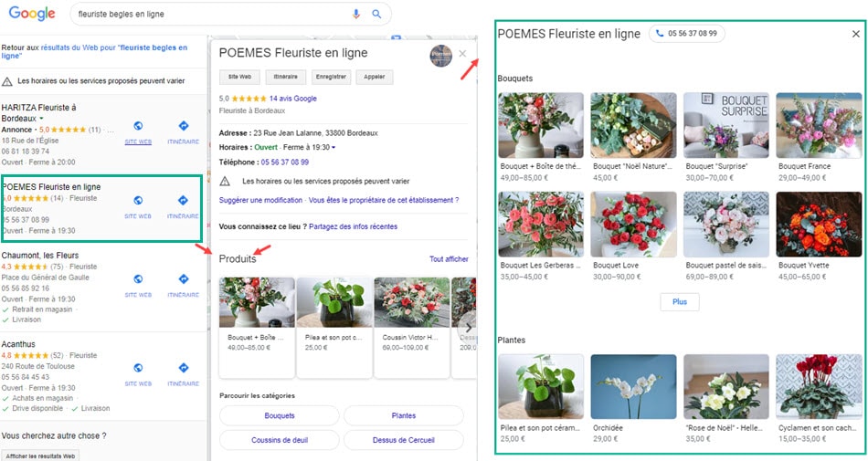Click phone icon in 05 56 37 08 99 chip
868x461 pixels.
click(660, 33)
